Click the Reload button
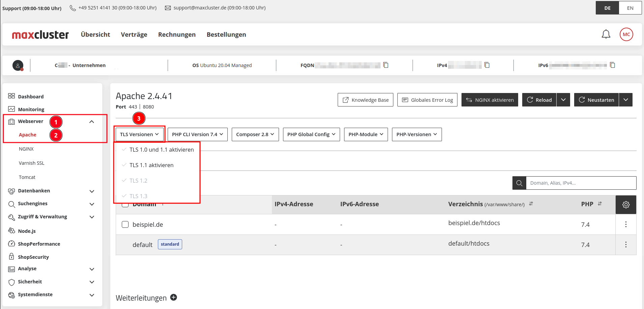Viewport: 644px width, 309px height. point(539,100)
